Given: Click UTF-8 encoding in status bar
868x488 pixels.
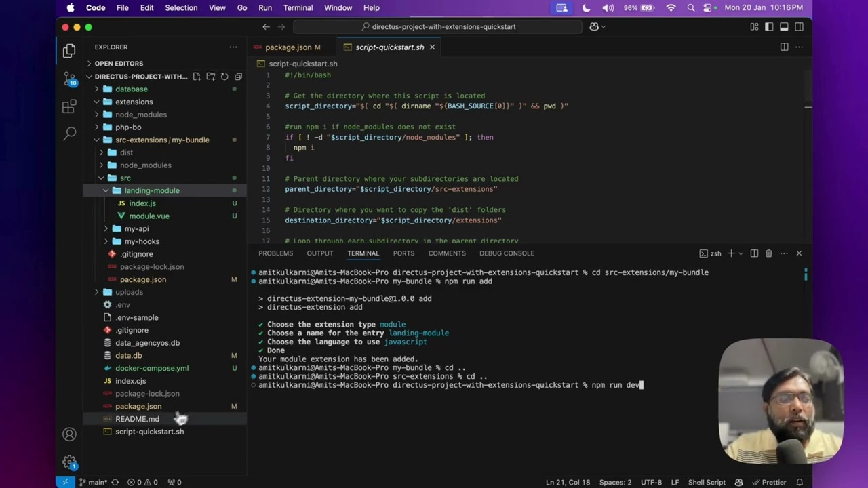Looking at the screenshot, I should pyautogui.click(x=651, y=482).
